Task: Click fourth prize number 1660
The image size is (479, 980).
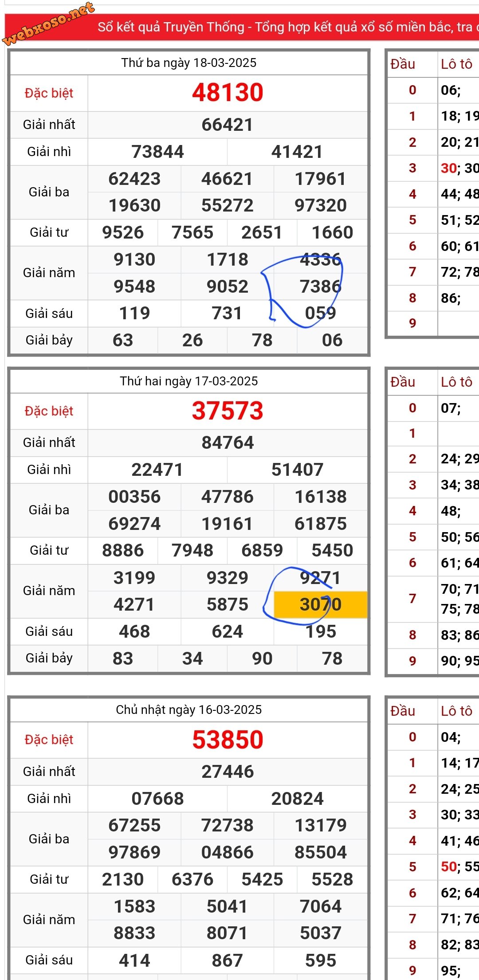Action: click(332, 232)
